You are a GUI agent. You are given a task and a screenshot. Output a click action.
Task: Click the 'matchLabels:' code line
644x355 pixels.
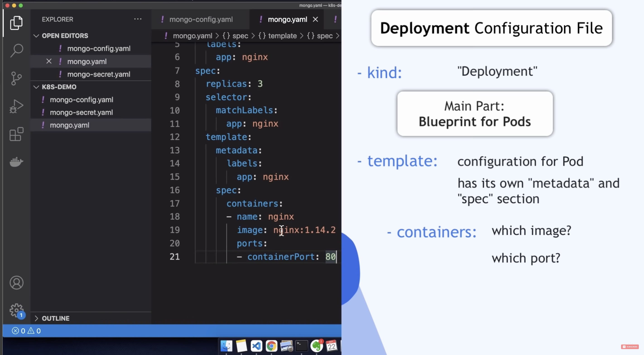click(247, 110)
